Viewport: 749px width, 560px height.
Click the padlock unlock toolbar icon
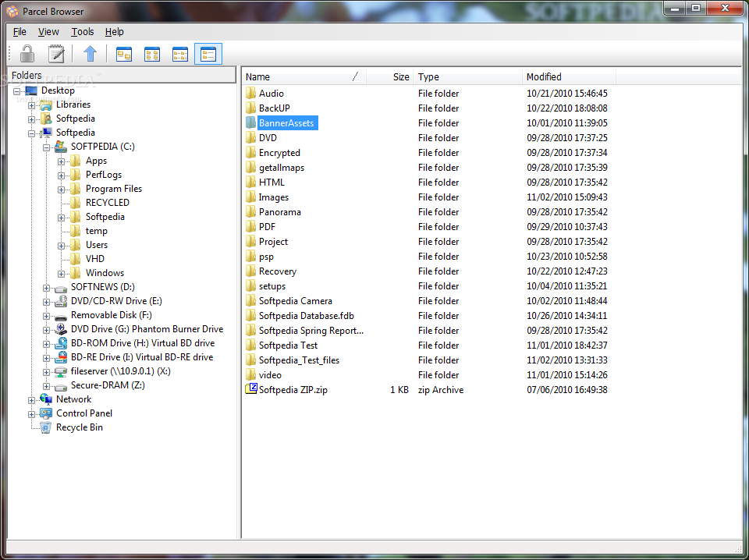[x=27, y=54]
